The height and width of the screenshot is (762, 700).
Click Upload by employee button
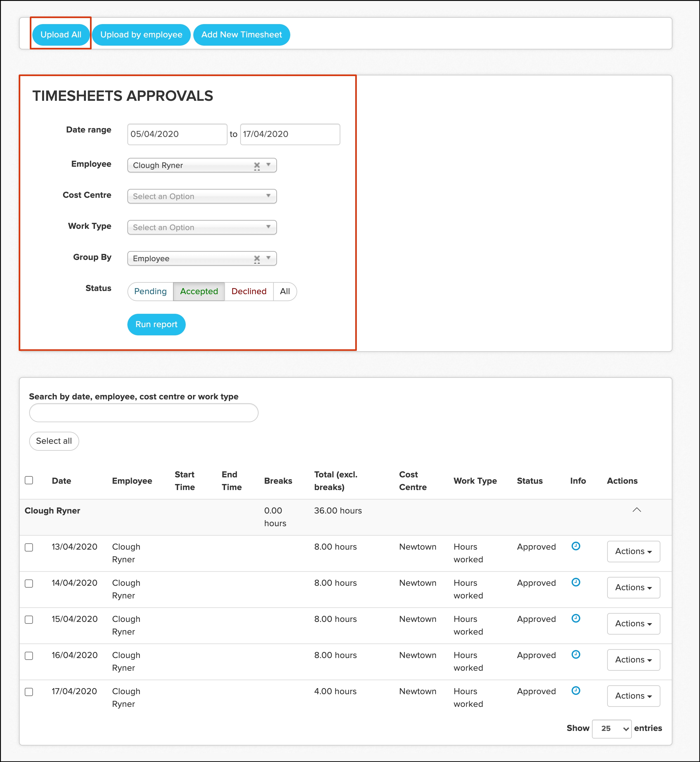(141, 35)
